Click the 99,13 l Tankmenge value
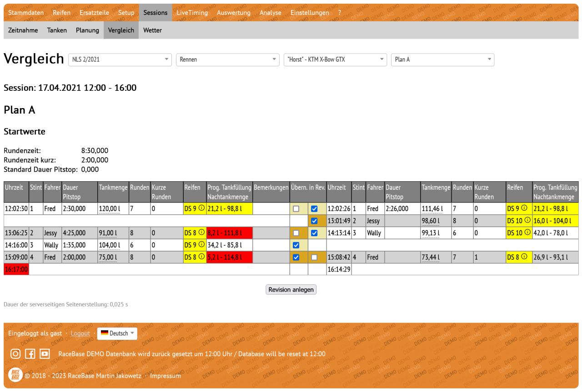 click(431, 233)
